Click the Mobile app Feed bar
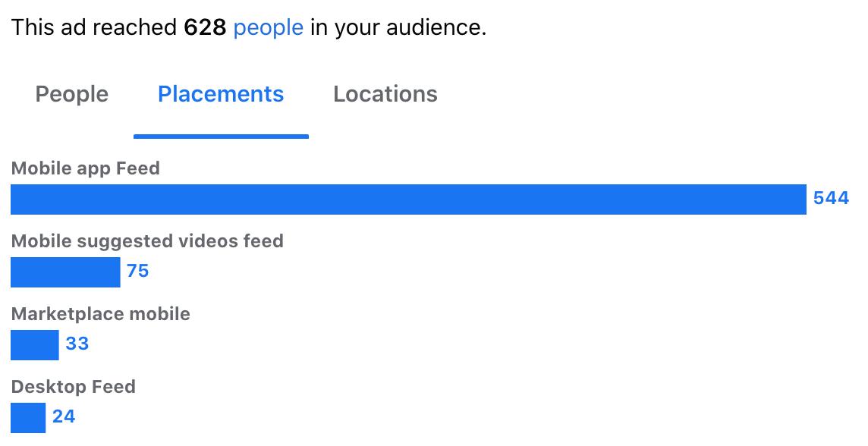The height and width of the screenshot is (446, 868). point(408,199)
